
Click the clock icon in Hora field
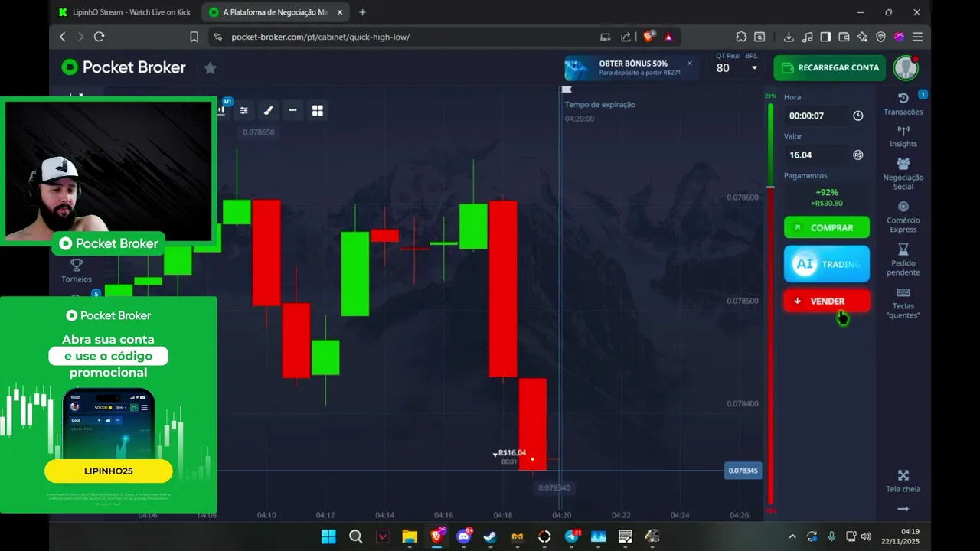pyautogui.click(x=857, y=116)
